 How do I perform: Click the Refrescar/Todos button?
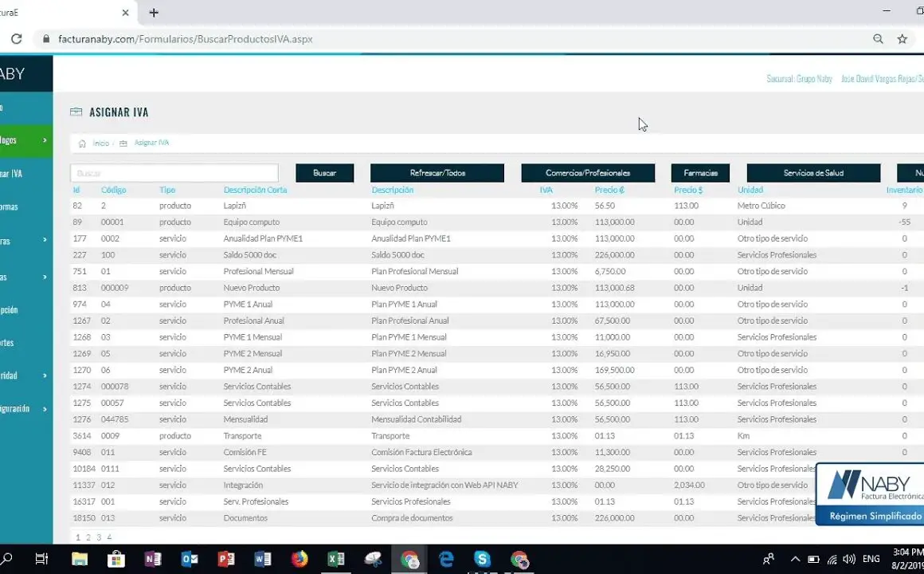click(437, 173)
